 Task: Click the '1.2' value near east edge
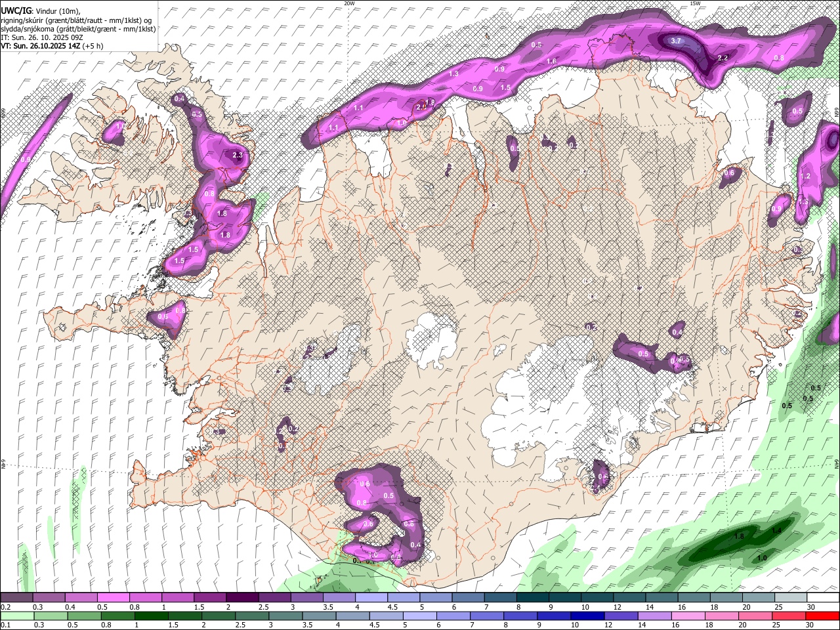pyautogui.click(x=806, y=177)
